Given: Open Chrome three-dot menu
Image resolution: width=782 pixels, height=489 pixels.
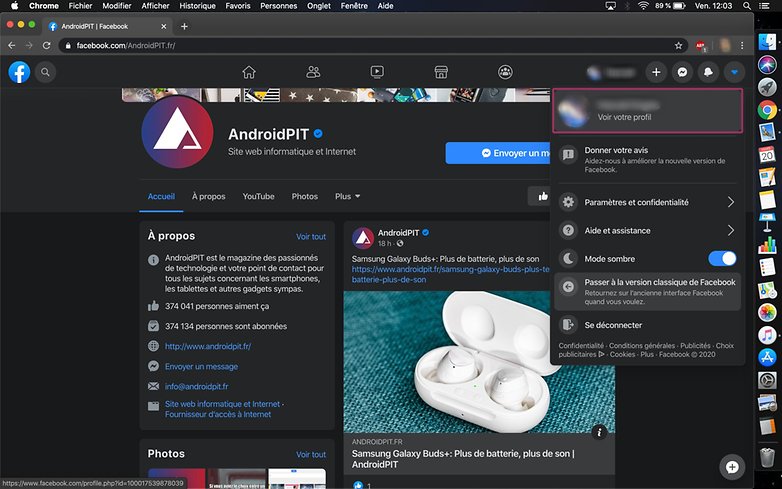Looking at the screenshot, I should 742,45.
